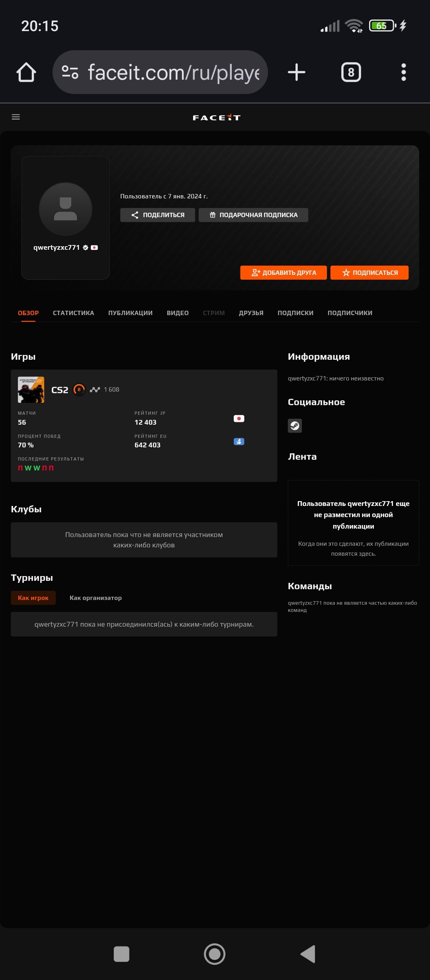Click the Подарочная подписка button
The image size is (430, 980).
(x=254, y=215)
